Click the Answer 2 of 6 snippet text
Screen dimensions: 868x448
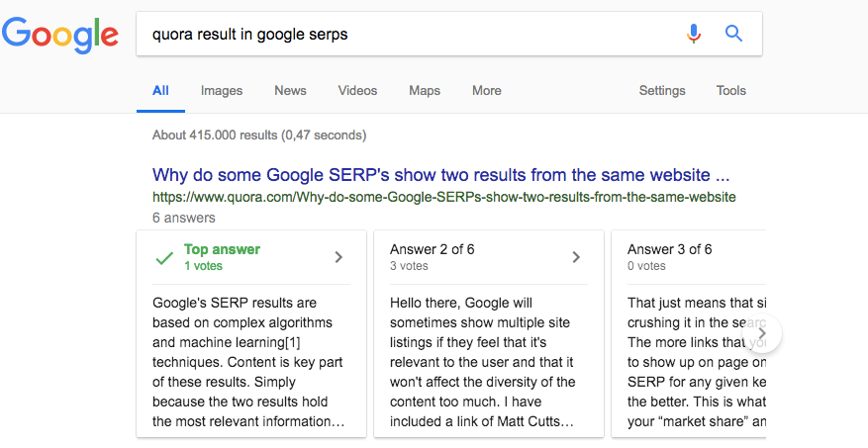pos(482,362)
